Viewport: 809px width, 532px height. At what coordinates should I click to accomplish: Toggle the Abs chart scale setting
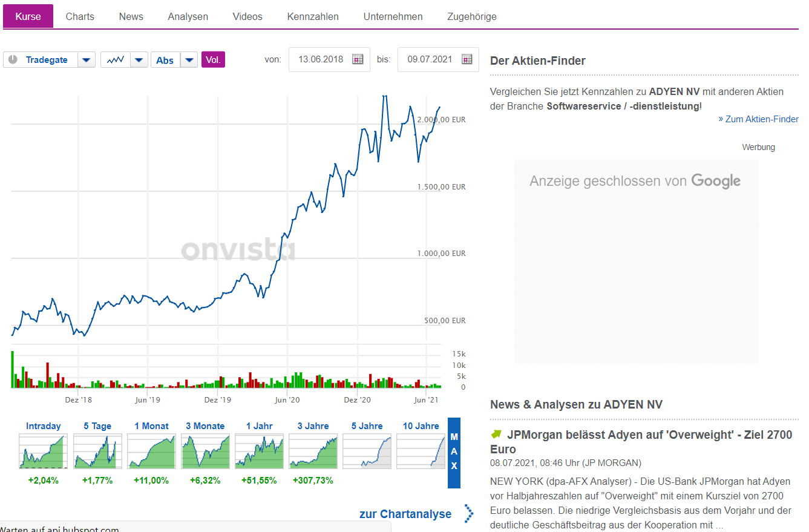click(x=165, y=59)
